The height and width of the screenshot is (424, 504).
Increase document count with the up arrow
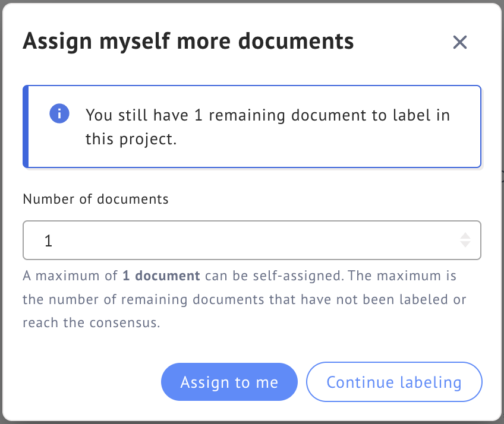pos(465,236)
